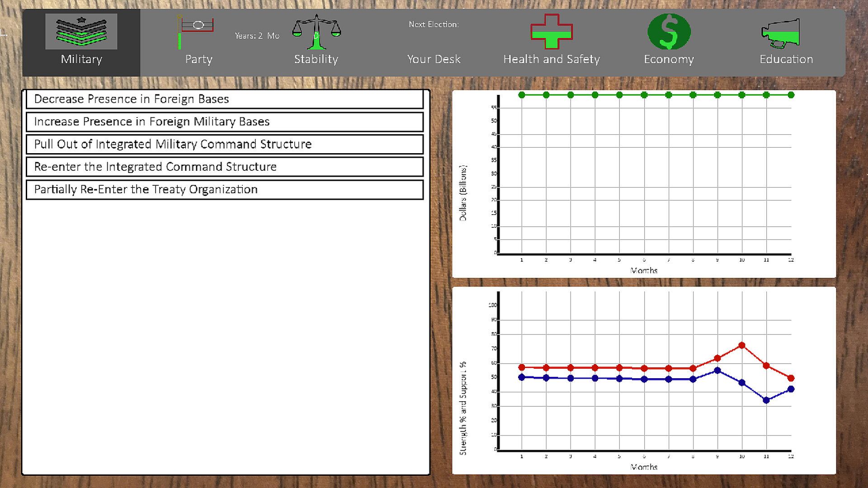Open the Education tab label
This screenshot has height=488, width=868.
pyautogui.click(x=786, y=59)
